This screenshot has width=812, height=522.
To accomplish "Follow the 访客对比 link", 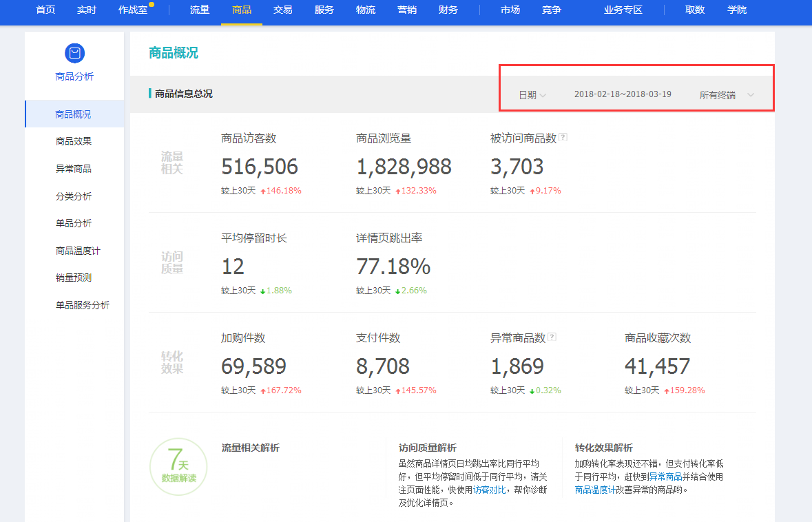I will point(490,490).
